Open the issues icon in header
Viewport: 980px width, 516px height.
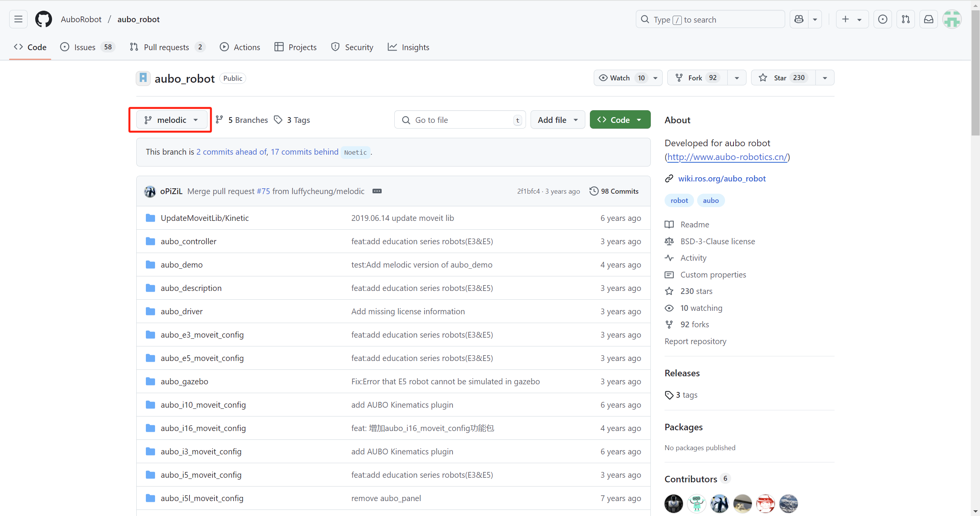[883, 19]
